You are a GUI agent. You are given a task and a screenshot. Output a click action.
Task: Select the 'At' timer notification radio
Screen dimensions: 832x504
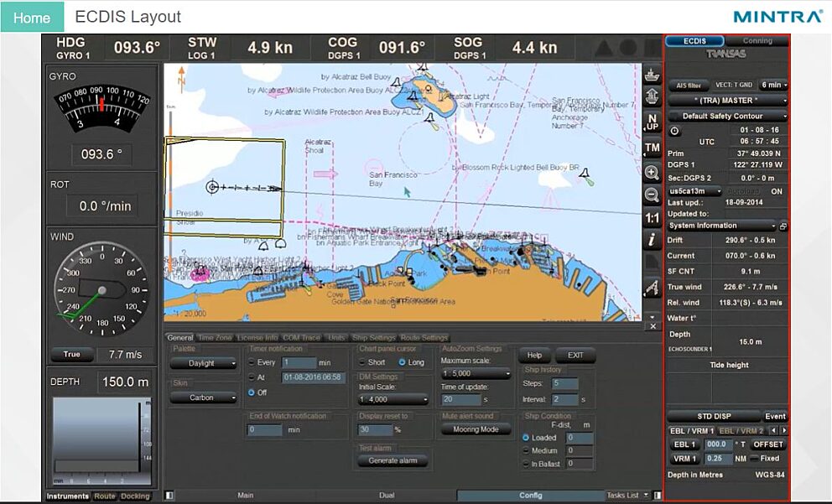(x=252, y=377)
